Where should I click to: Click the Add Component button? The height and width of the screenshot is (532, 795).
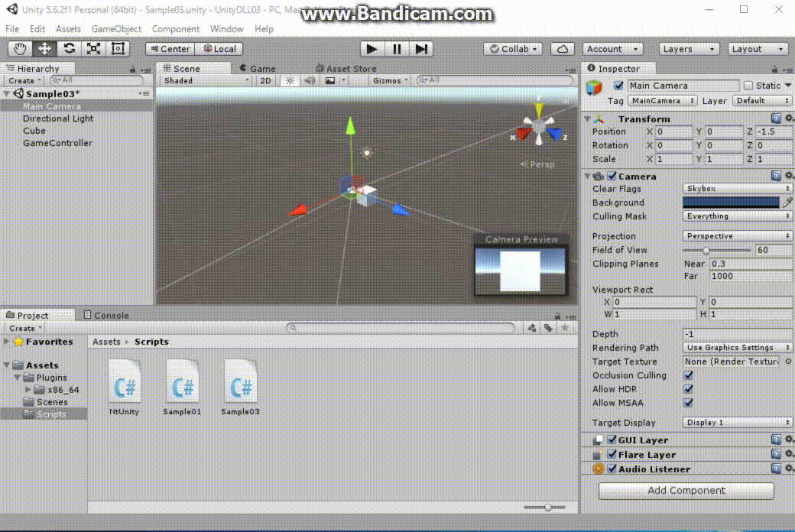686,491
